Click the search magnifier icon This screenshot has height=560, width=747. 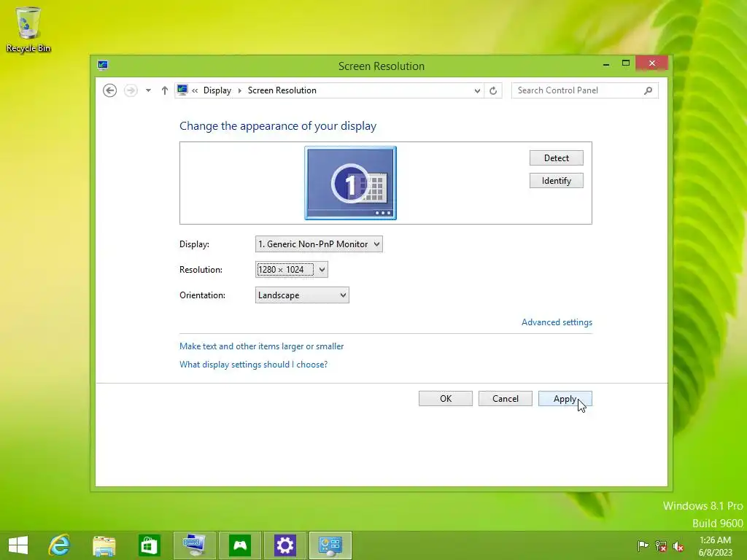pyautogui.click(x=648, y=90)
